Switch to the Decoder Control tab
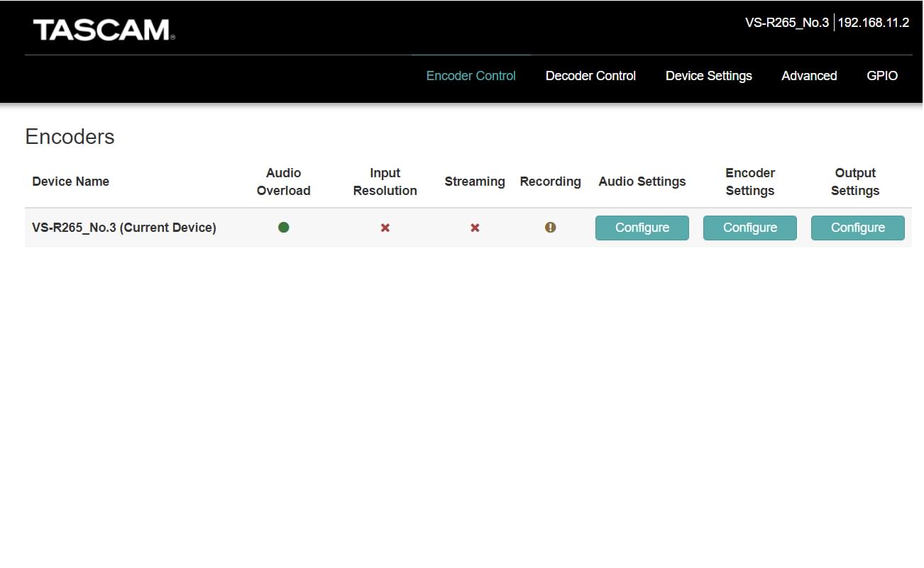The image size is (924, 568). click(590, 76)
